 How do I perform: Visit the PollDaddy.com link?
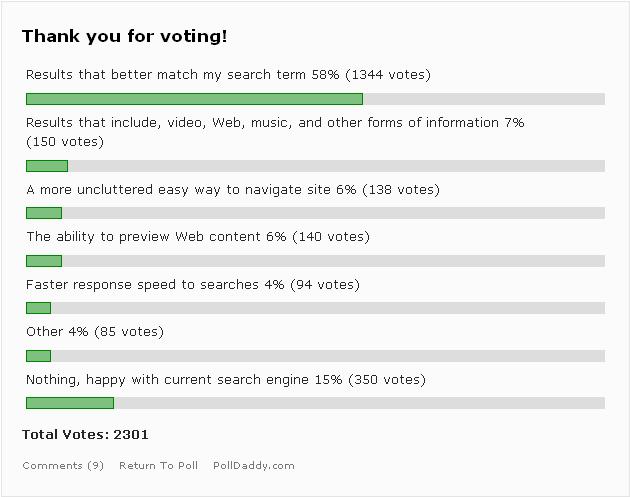point(254,466)
